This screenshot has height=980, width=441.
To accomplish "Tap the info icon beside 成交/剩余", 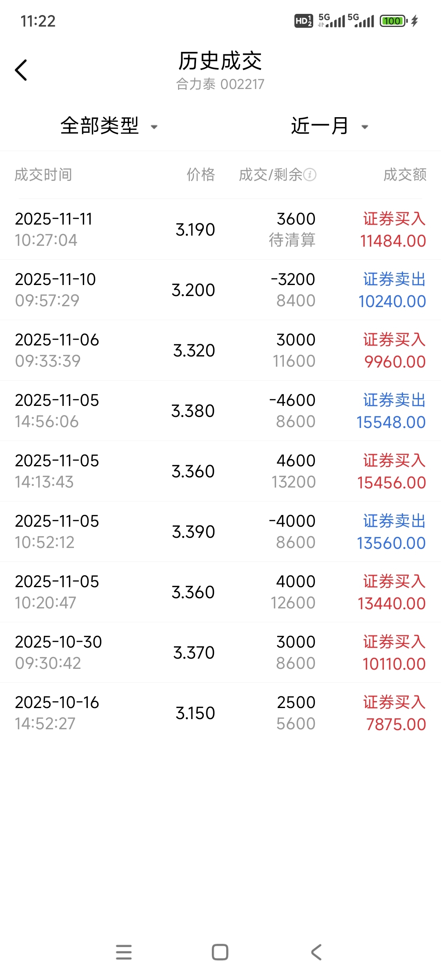I will click(310, 175).
